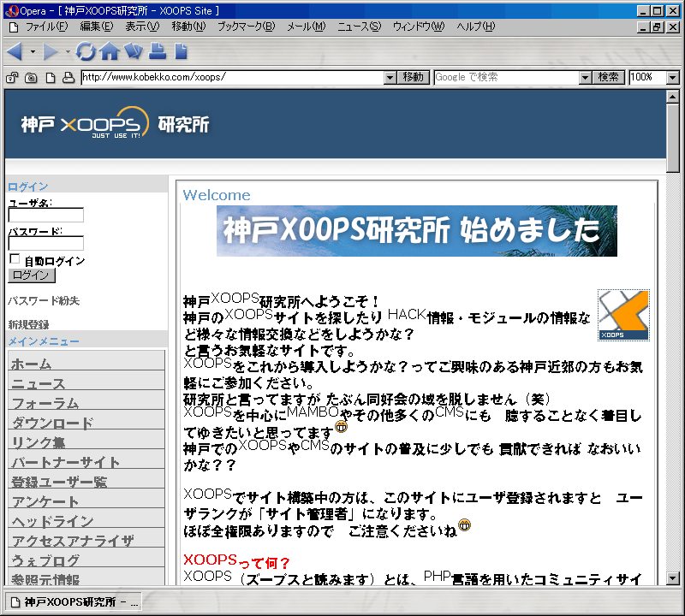685x616 pixels.
Task: Click the red XOOPSって何？ heading
Action: tap(236, 560)
